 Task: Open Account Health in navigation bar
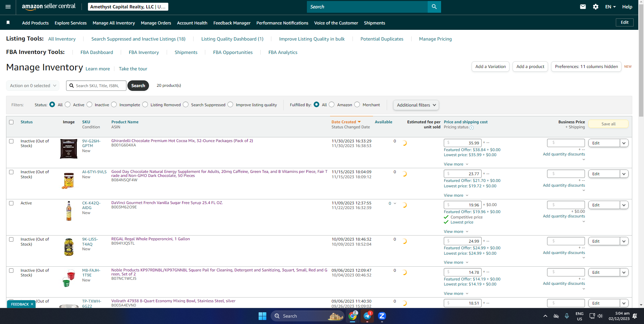(x=192, y=23)
